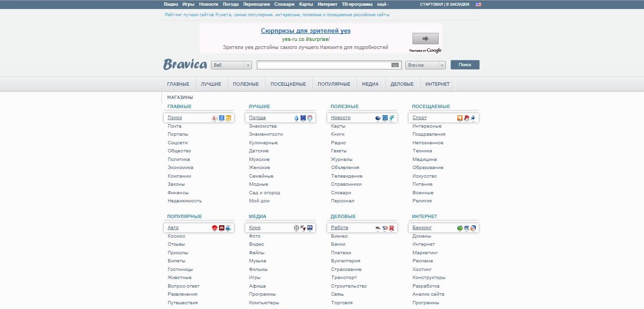Image resolution: width=644 pixels, height=309 pixels.
Task: Click the search text input field
Action: pyautogui.click(x=330, y=65)
